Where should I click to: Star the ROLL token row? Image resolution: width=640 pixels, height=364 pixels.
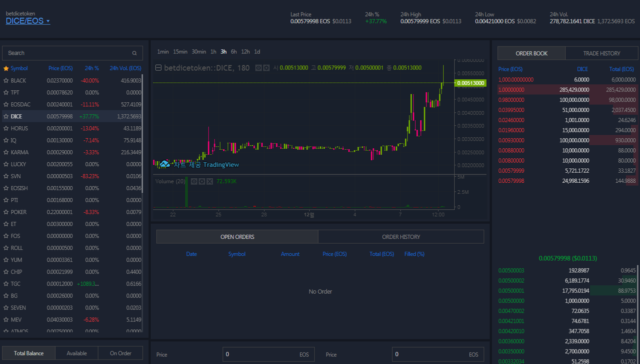click(6, 248)
